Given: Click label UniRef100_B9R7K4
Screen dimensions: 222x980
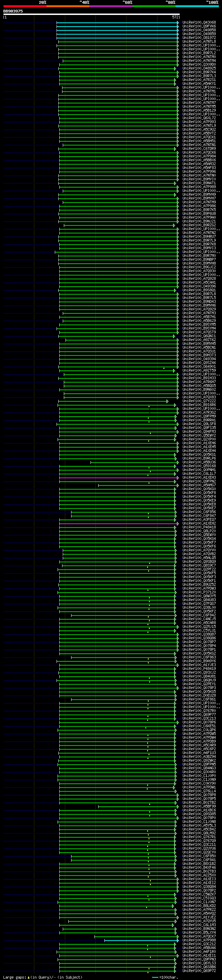Looking at the screenshot, I should [199, 72].
